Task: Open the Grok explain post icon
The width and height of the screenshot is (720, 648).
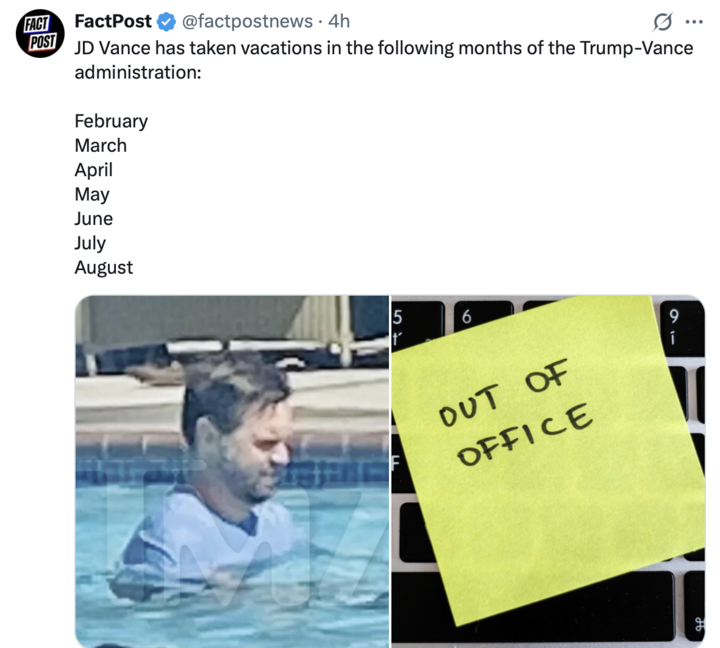Action: [x=661, y=22]
